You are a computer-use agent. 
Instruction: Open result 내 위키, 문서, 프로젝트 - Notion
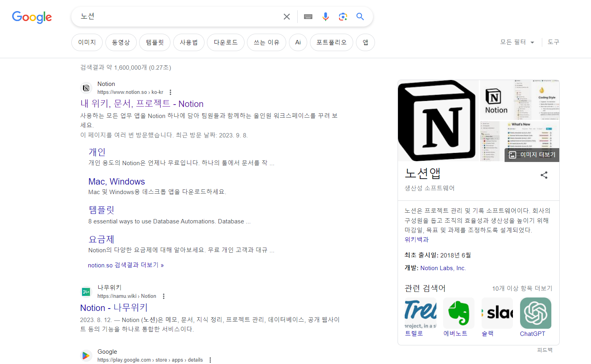(x=142, y=104)
